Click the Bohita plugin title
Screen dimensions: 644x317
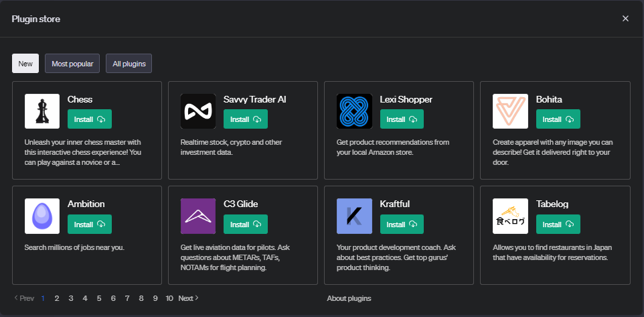[x=549, y=99]
